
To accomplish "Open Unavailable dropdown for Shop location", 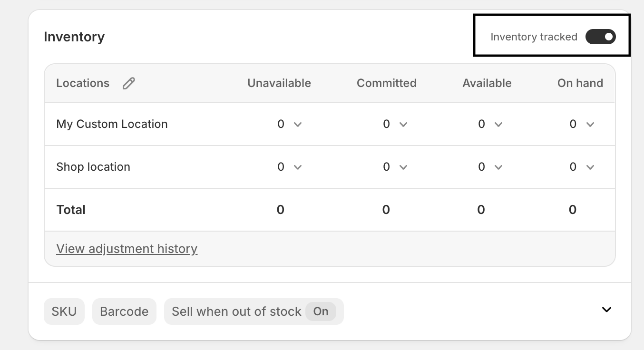I will coord(290,167).
